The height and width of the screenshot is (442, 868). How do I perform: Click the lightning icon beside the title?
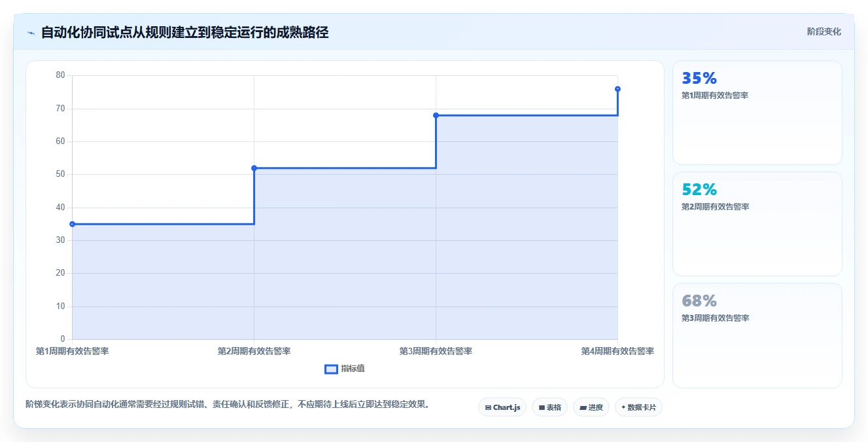coord(31,33)
